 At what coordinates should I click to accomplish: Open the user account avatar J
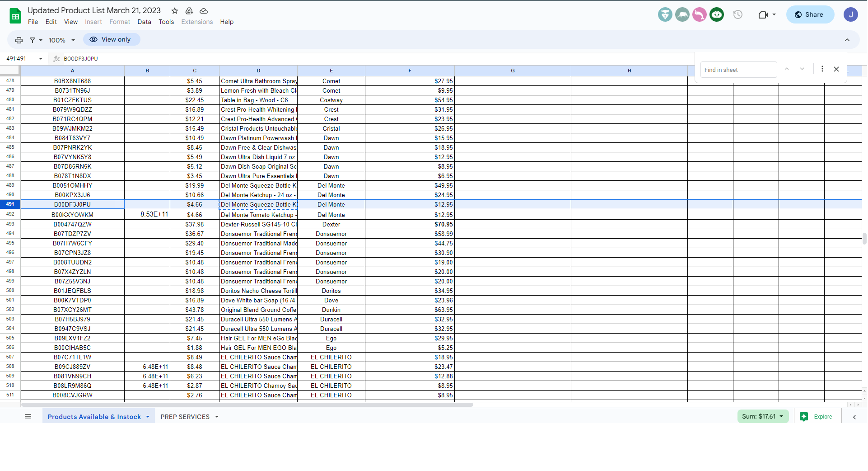coord(851,14)
